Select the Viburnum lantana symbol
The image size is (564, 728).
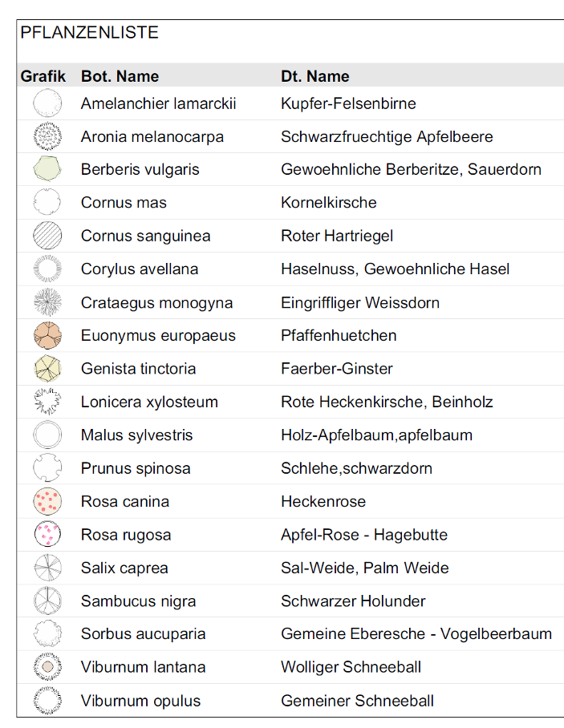tap(47, 667)
